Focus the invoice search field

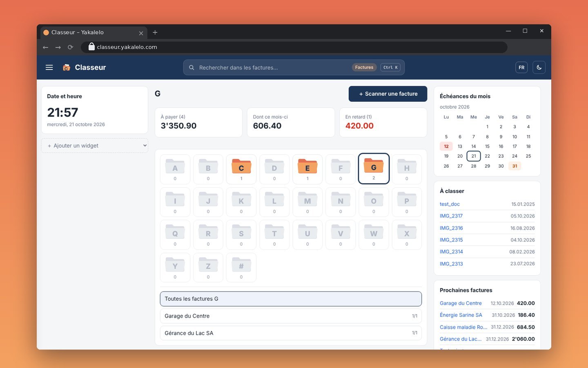point(294,67)
